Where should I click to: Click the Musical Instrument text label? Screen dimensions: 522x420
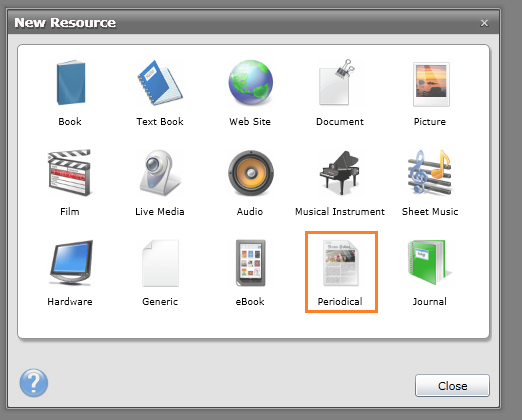point(340,212)
